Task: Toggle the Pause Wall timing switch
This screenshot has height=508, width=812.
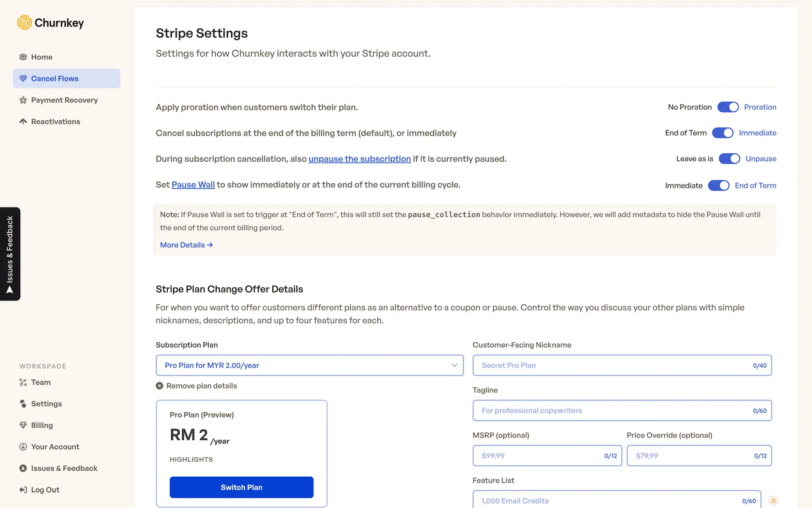Action: [719, 185]
